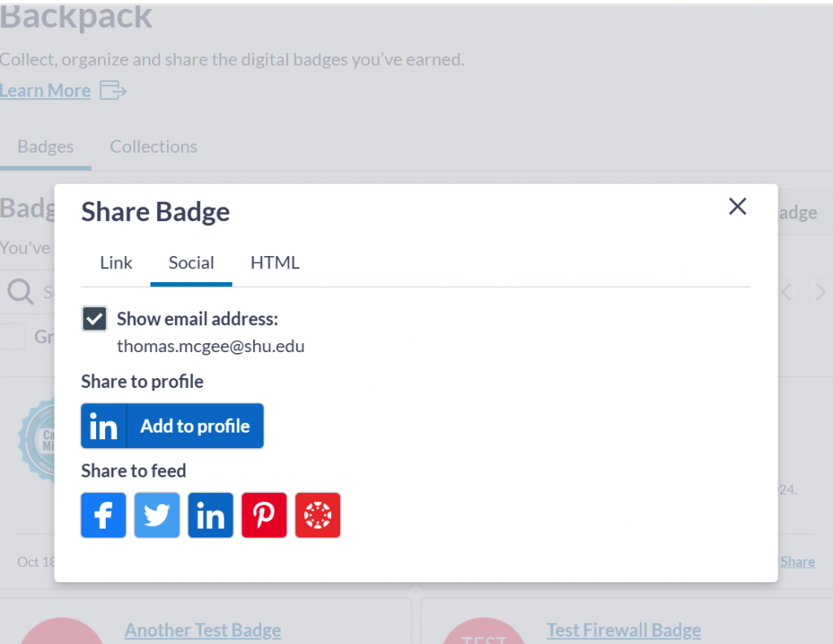Click the Share link on badge card
Viewport: 833px width, 644px height.
[797, 562]
